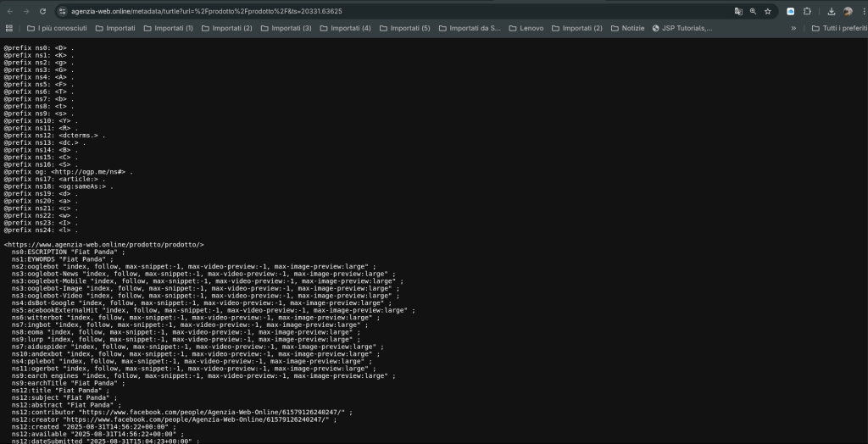Reload the current page
This screenshot has width=868, height=444.
pos(42,12)
